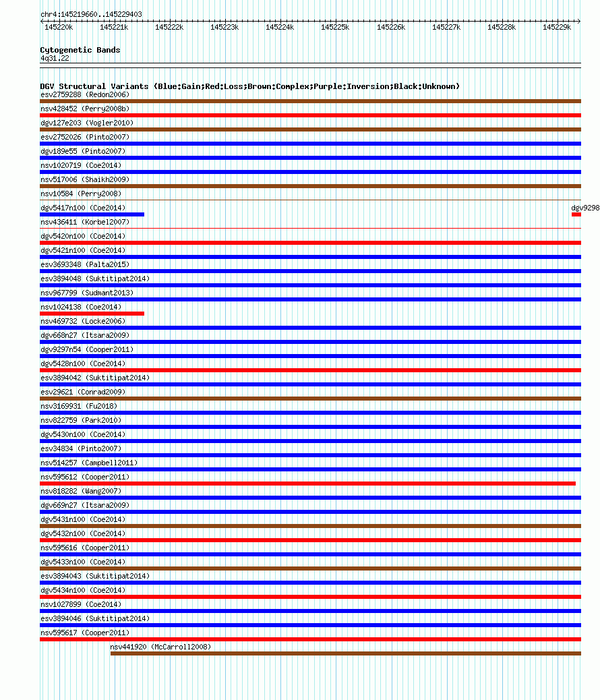This screenshot has width=600, height=700.
Task: Open the dgv127e203 (Vogler2010) variant label
Action: [x=87, y=123]
